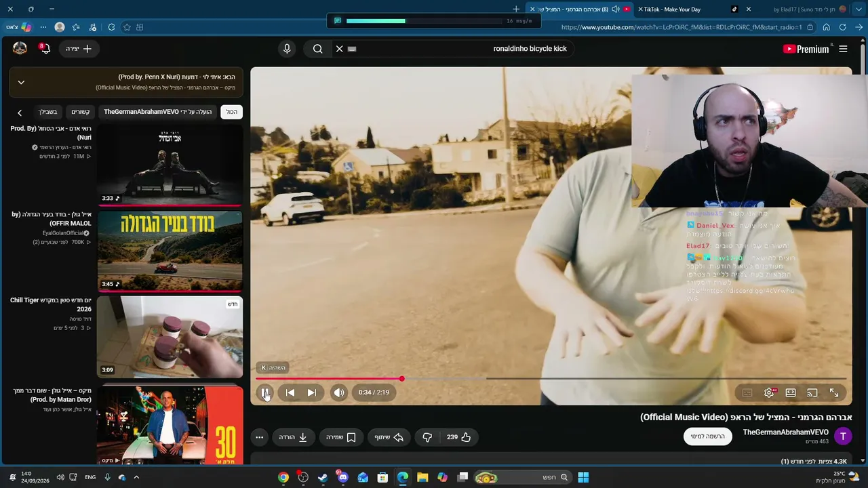Enter full screen mode
868x488 pixels.
point(834,392)
